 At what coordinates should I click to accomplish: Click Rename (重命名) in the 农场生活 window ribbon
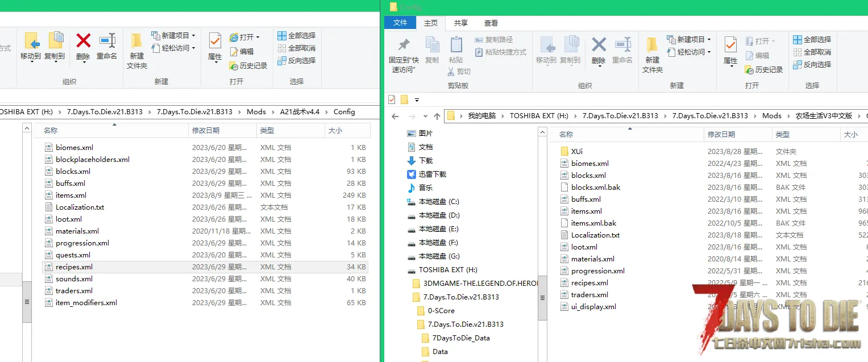[x=622, y=50]
